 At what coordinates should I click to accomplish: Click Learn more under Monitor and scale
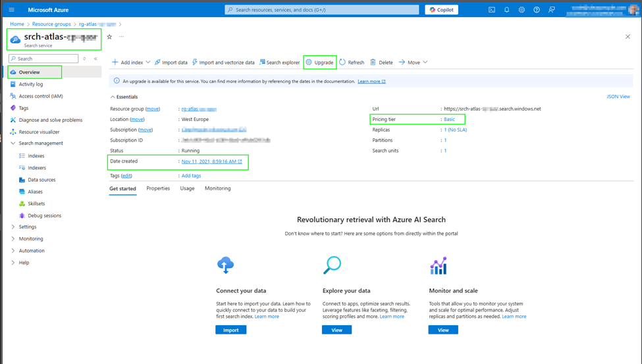pyautogui.click(x=514, y=317)
